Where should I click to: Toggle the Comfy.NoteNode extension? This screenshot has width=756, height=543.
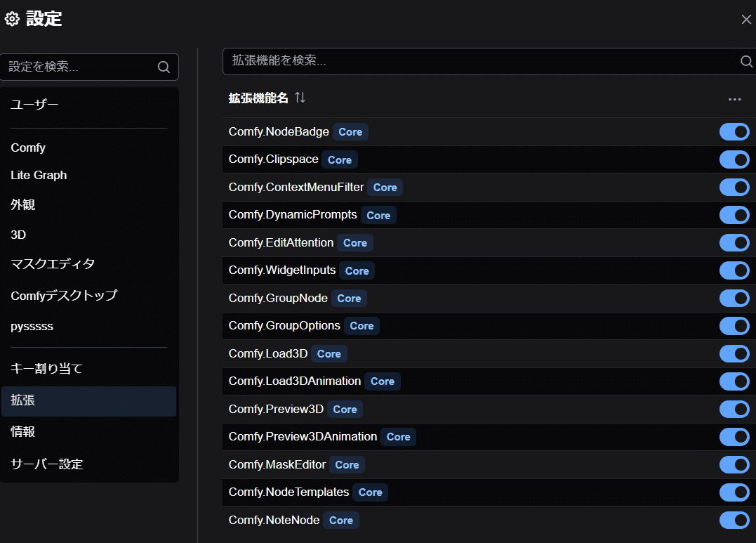tap(734, 520)
